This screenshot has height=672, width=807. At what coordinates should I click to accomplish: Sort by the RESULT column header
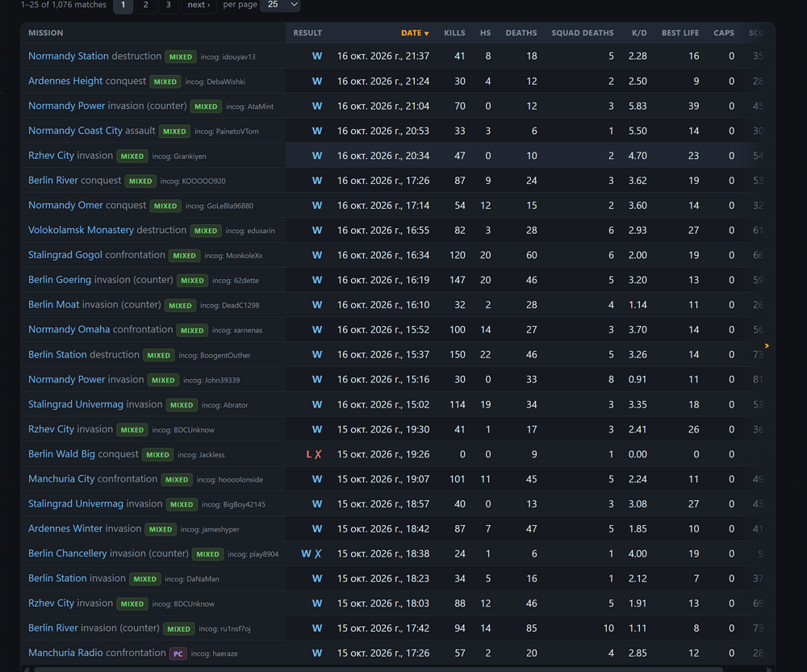[307, 33]
